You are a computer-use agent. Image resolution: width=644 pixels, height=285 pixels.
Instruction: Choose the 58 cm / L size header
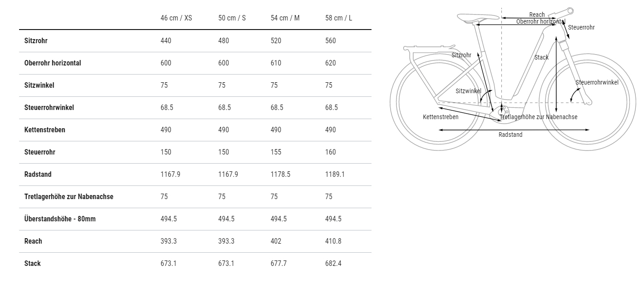click(x=339, y=18)
